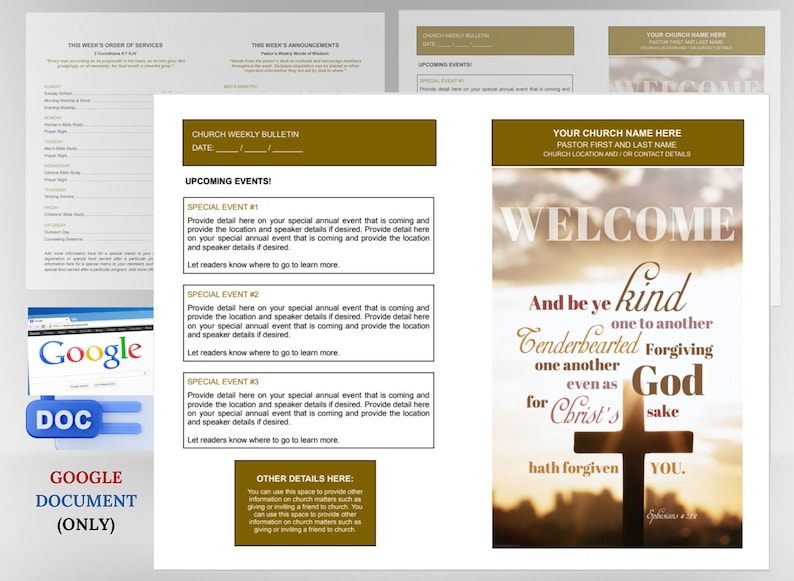Screen dimensions: 794x581
Task: Click 'Forgiving' word on the cover
Action: click(x=679, y=350)
